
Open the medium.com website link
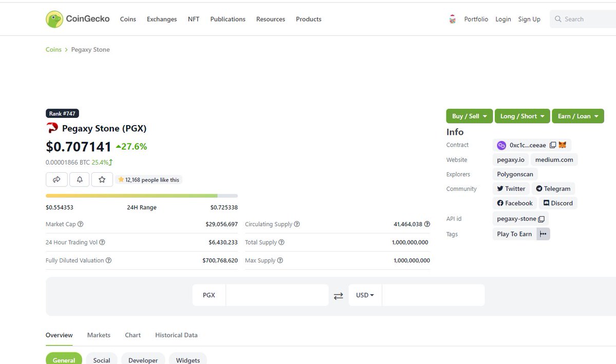[554, 159]
